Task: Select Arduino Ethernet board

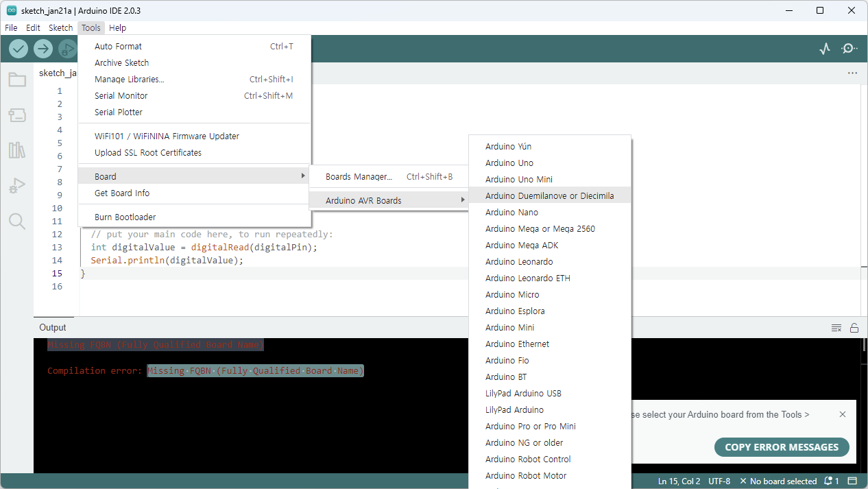Action: click(550, 344)
